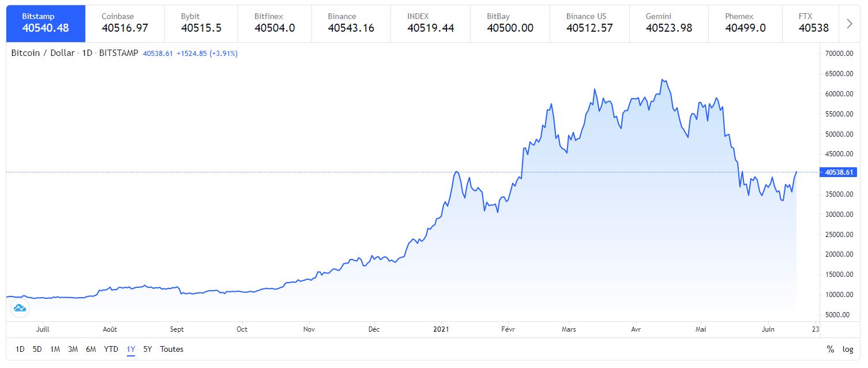Viewport: 868px width, 368px height.
Task: Click the 40538.61 current price label
Action: coord(839,172)
